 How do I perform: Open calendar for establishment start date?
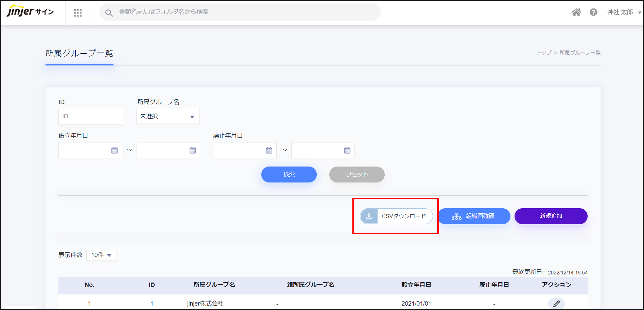pos(114,150)
